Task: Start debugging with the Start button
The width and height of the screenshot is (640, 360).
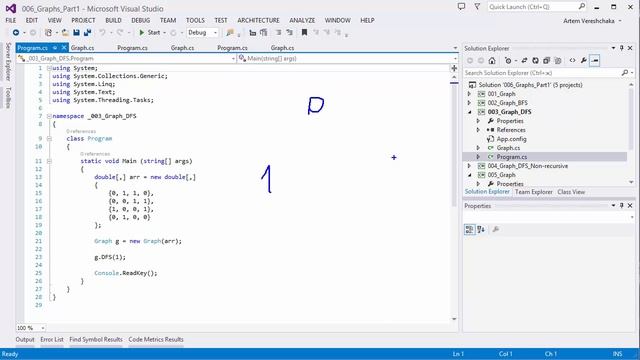Action: point(149,33)
